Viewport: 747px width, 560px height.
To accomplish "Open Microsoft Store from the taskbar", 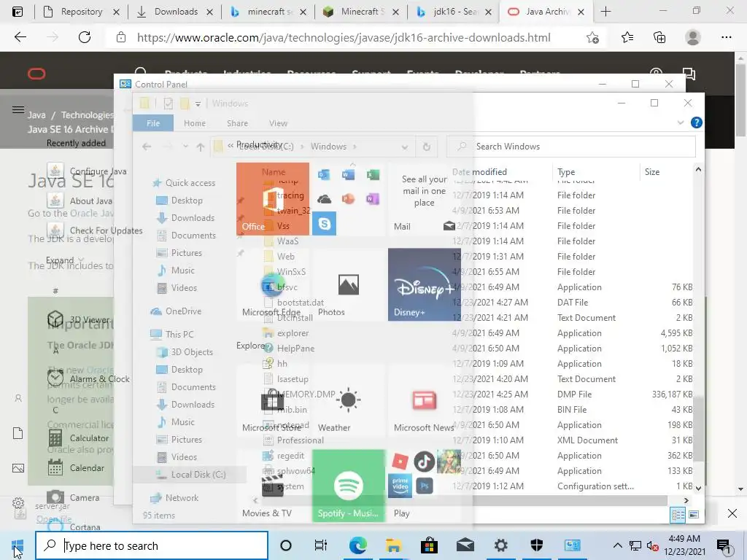I will click(429, 545).
